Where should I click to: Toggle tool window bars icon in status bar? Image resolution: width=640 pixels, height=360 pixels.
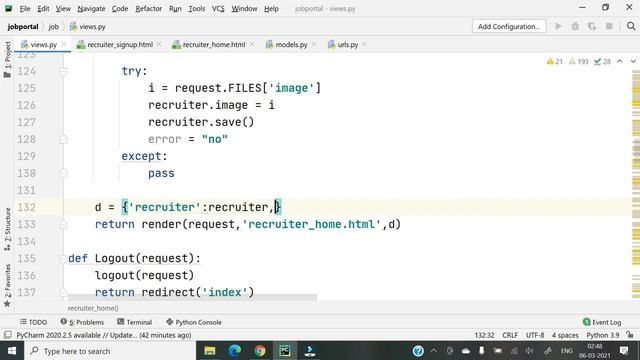point(7,335)
